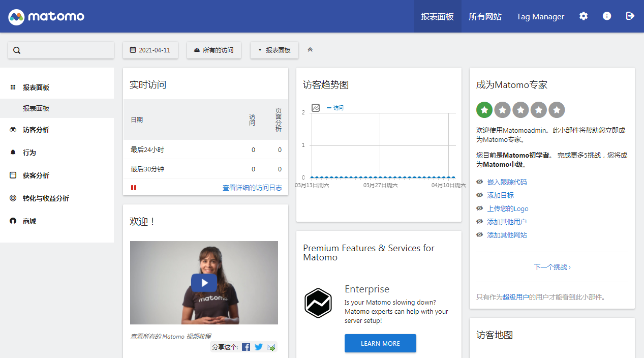Image resolution: width=644 pixels, height=358 pixels.
Task: Open 所有网站 in the top navigation
Action: pos(485,16)
